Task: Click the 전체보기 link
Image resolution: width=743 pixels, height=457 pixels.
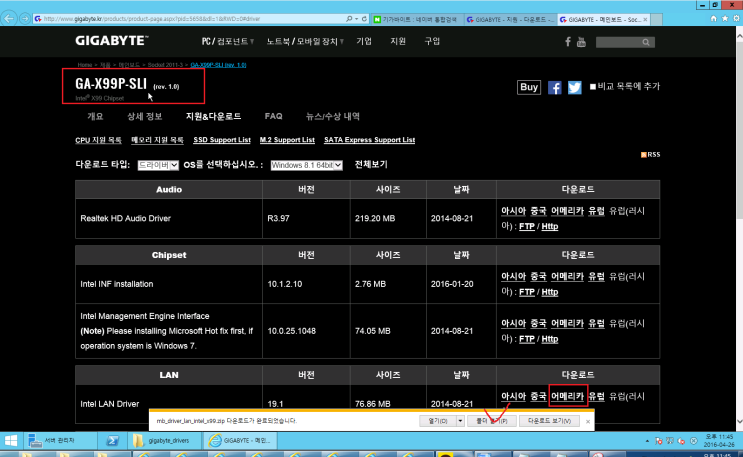Action: pos(371,165)
